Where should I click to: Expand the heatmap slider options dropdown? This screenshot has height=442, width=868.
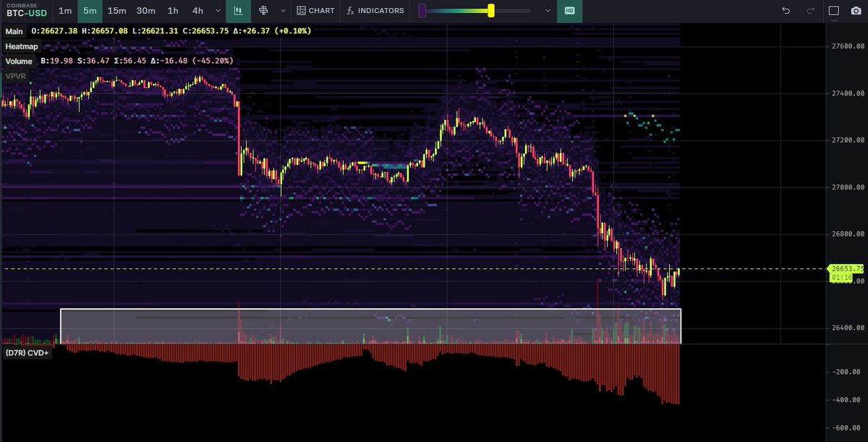click(x=548, y=11)
